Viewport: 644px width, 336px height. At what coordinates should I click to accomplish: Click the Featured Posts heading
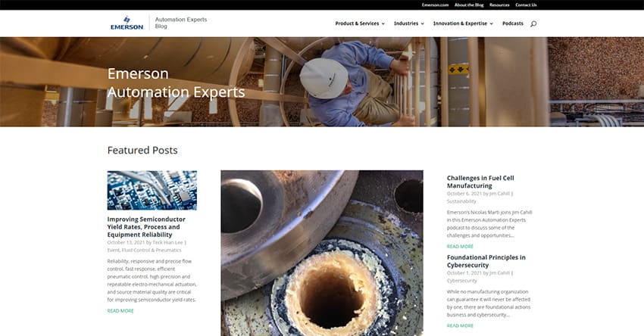[x=142, y=150]
